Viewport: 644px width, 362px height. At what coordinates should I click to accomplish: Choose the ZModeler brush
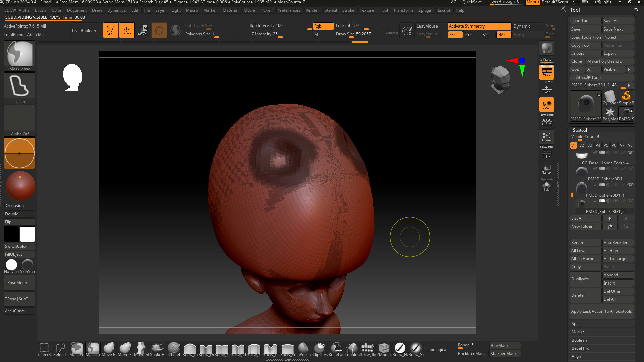[384, 350]
